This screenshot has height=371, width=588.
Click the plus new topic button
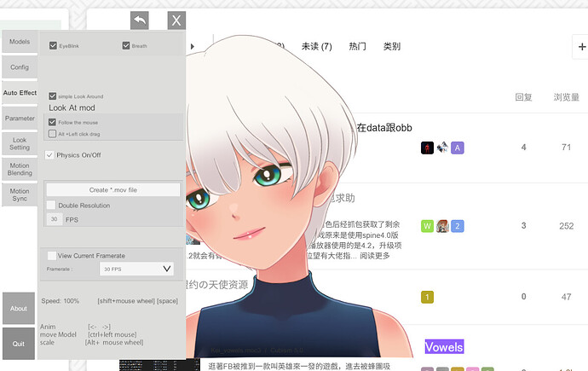pyautogui.click(x=582, y=47)
